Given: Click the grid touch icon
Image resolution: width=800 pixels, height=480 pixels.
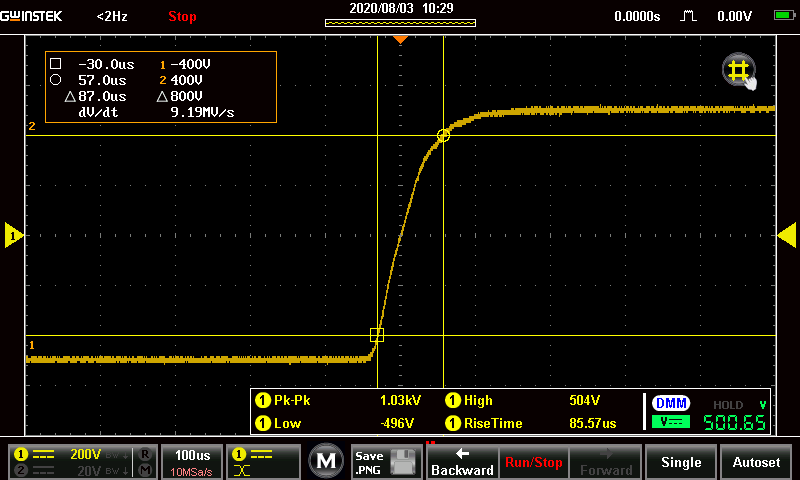Looking at the screenshot, I should (738, 70).
